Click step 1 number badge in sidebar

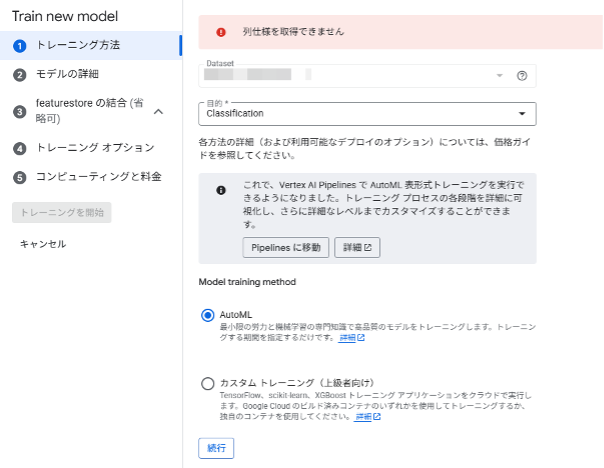click(20, 45)
